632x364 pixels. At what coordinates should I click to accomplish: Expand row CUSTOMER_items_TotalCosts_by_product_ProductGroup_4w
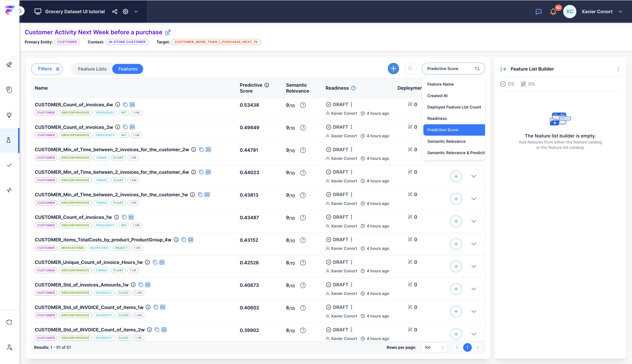click(474, 244)
